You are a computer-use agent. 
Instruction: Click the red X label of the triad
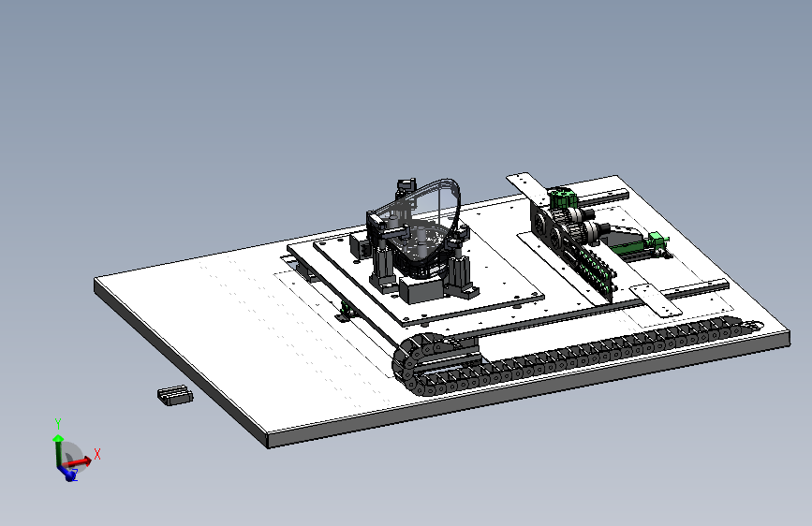tap(96, 455)
